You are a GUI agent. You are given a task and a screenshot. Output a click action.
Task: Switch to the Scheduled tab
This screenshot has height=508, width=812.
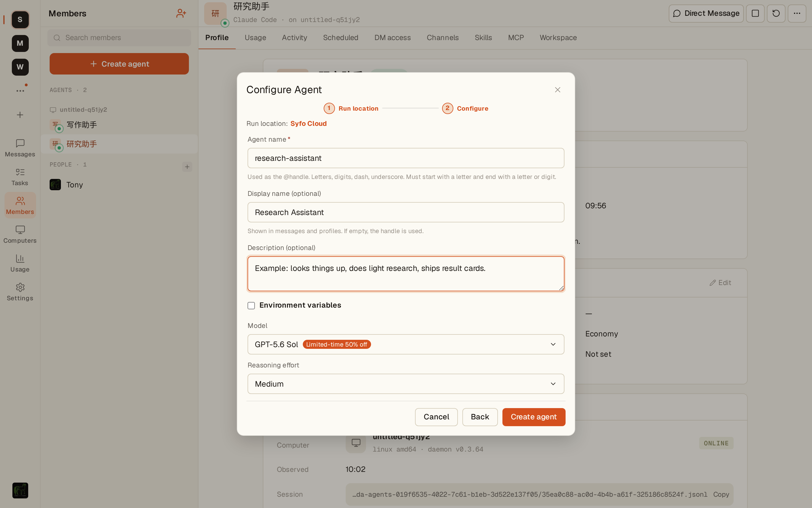341,38
